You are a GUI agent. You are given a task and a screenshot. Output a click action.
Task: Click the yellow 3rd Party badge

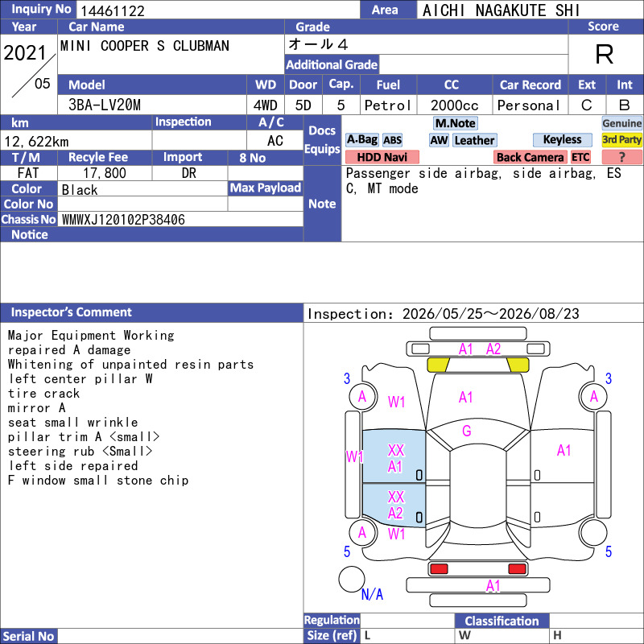point(621,139)
